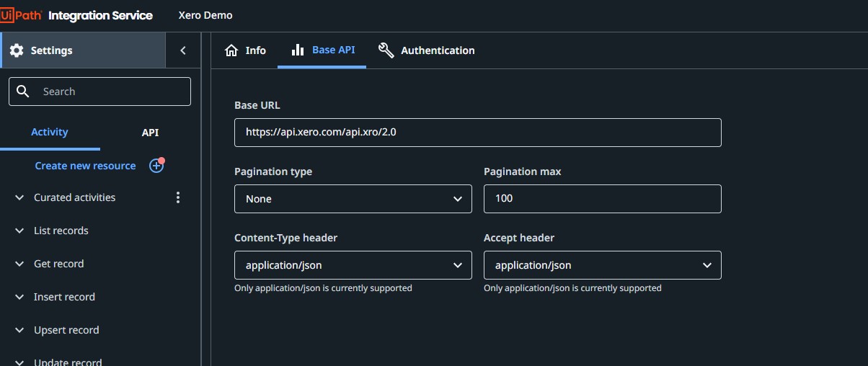Click into the Pagination max field

coord(603,199)
